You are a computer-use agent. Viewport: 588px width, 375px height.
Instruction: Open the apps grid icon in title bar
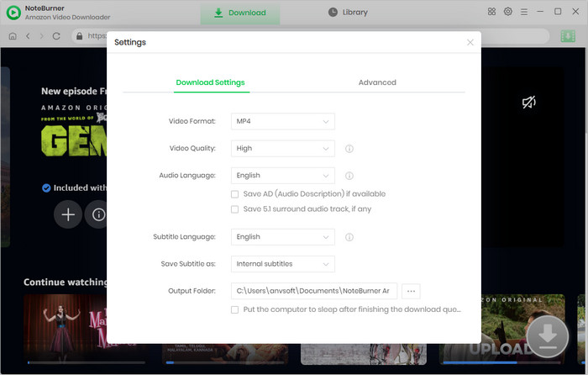pos(491,12)
